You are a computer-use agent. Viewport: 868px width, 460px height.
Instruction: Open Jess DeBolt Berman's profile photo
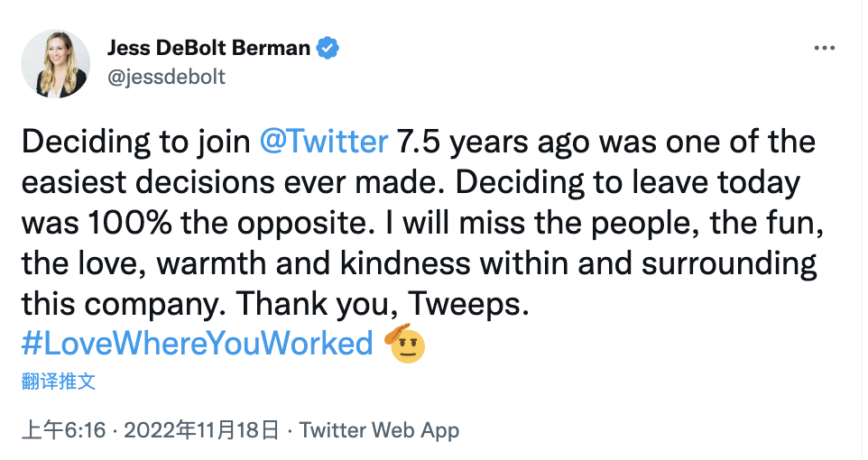(x=56, y=62)
